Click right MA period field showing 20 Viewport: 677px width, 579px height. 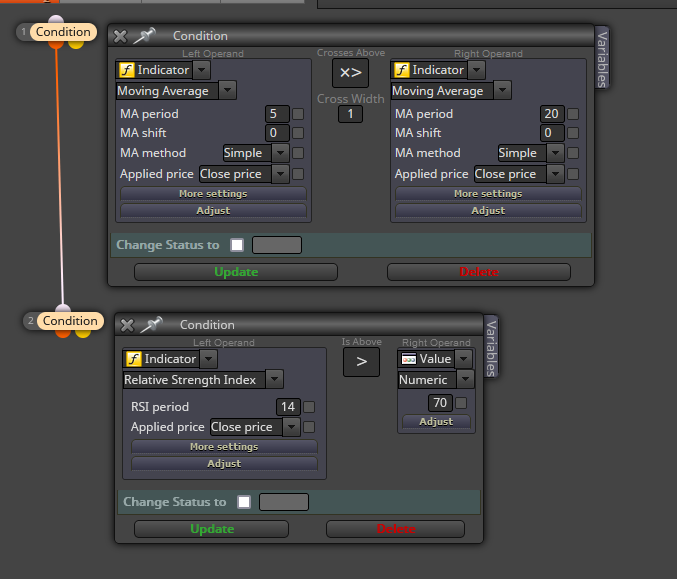pos(552,114)
